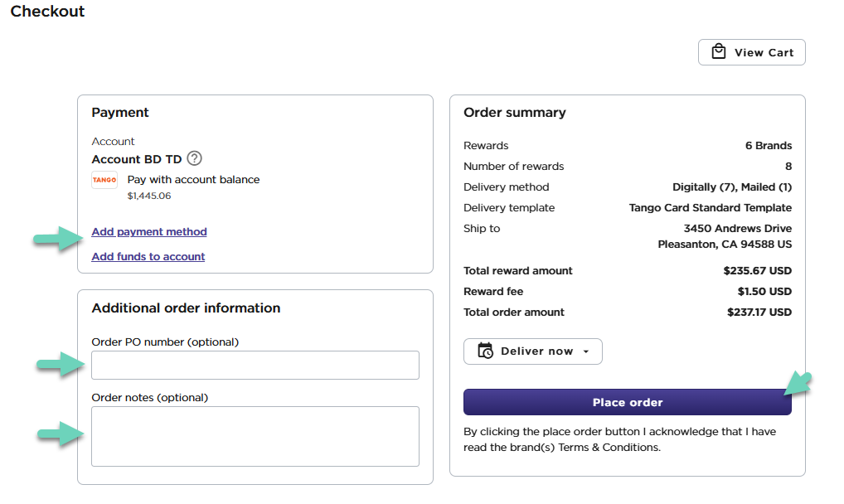
Task: Click the green arrow pointing at Place order
Action: [798, 383]
